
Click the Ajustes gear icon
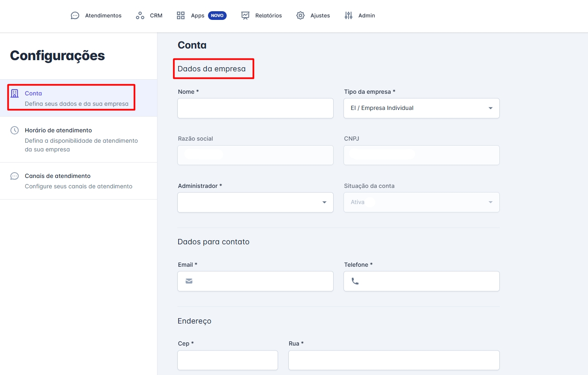pos(300,16)
